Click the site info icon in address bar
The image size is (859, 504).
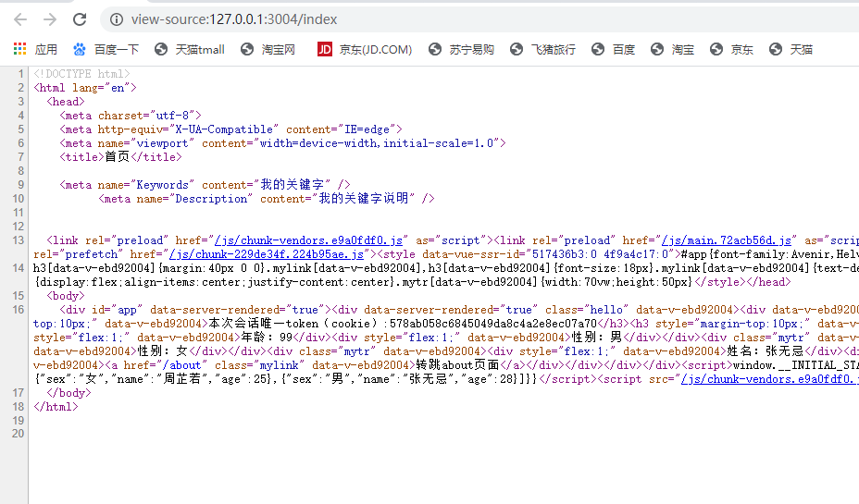coord(116,19)
